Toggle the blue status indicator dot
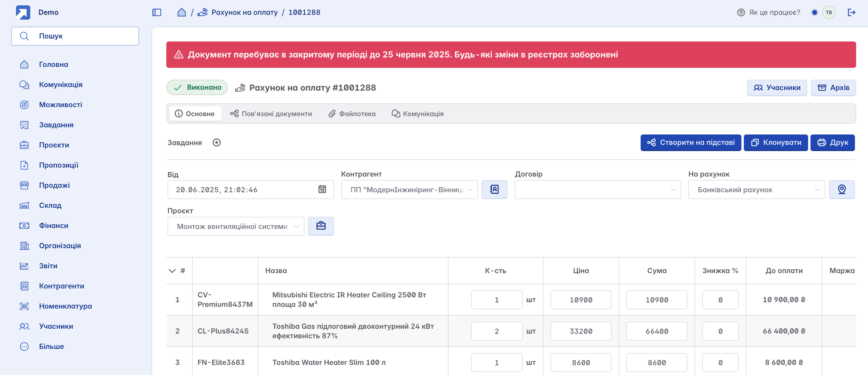 pos(814,12)
